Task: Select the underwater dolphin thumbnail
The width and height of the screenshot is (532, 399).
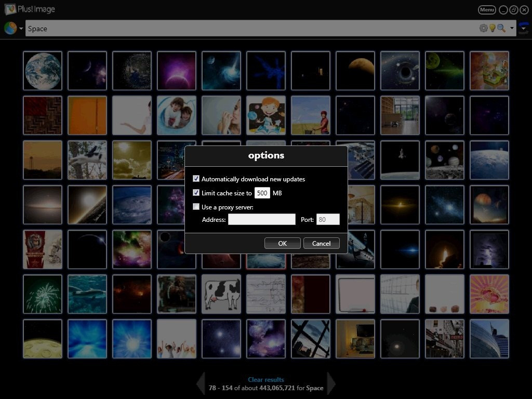Action: pos(87,294)
